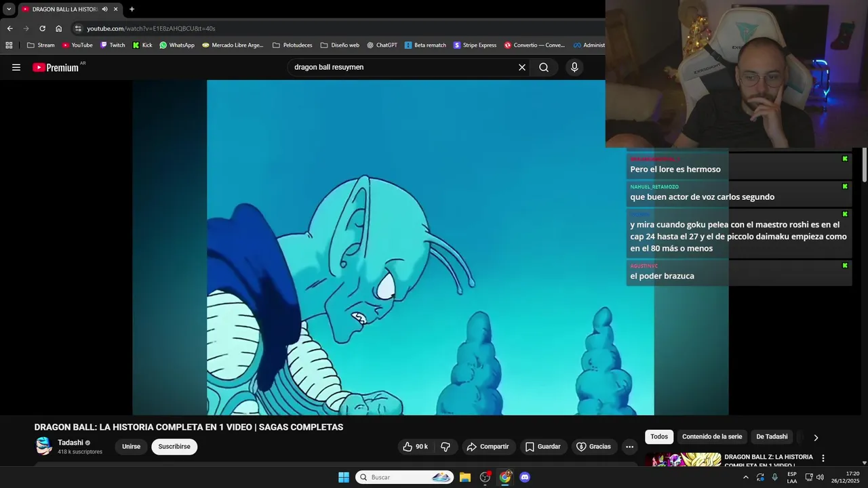Select the Todos filter chip

[659, 437]
